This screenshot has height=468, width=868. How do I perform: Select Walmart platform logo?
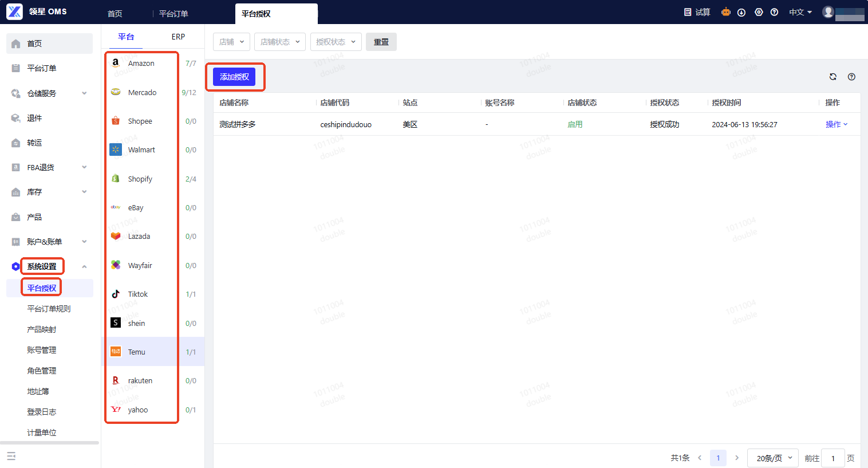(x=116, y=150)
